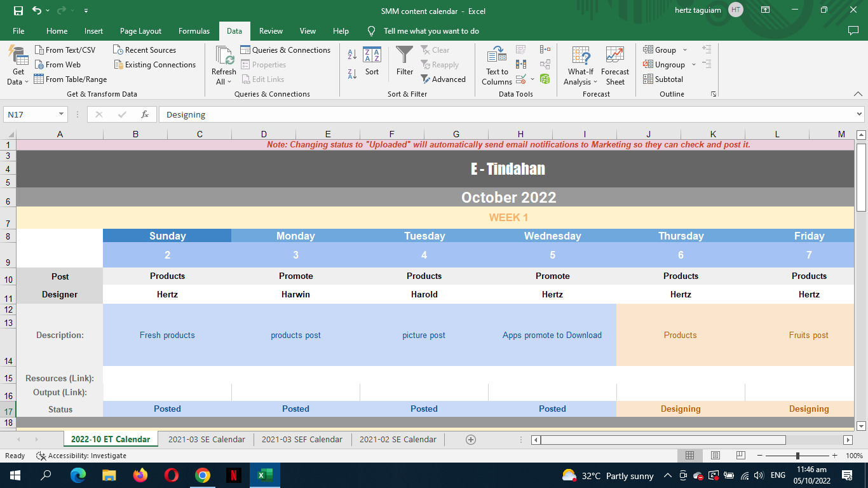The image size is (868, 488).
Task: Launch Text to Columns wizard
Action: coord(497,65)
